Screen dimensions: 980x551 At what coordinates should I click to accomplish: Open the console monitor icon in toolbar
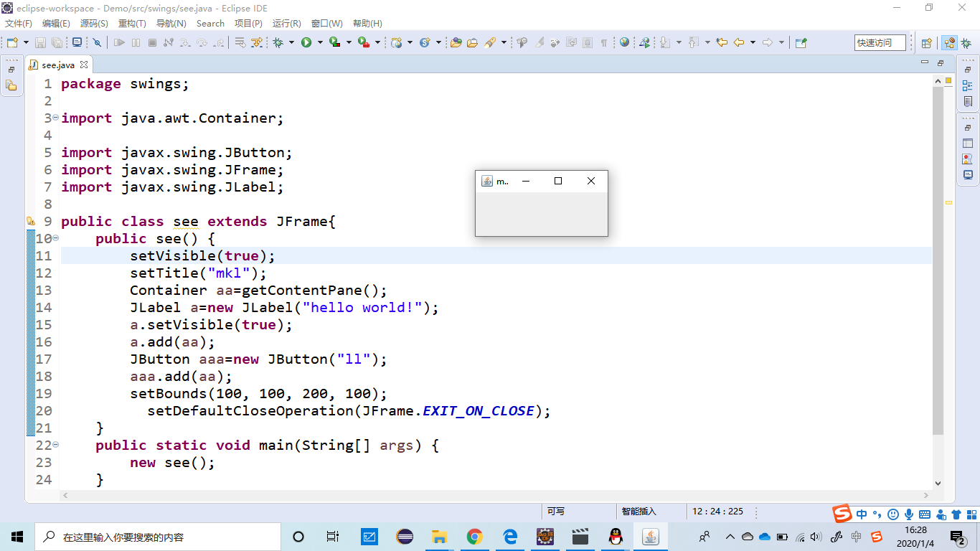click(x=77, y=42)
